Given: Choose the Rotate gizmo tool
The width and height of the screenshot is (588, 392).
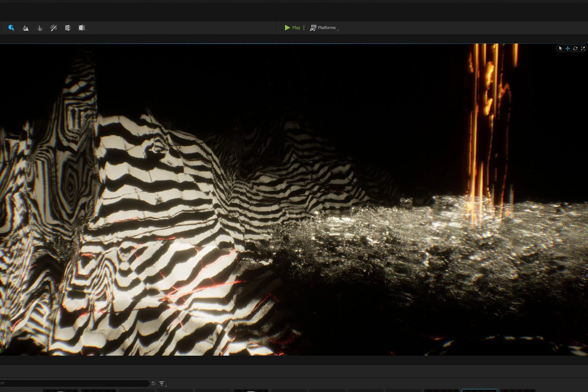Looking at the screenshot, I should click(x=575, y=48).
